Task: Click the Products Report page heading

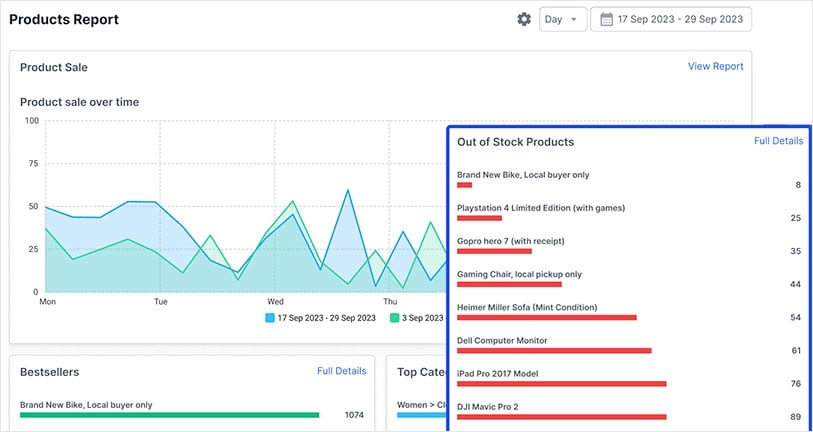Action: click(63, 19)
